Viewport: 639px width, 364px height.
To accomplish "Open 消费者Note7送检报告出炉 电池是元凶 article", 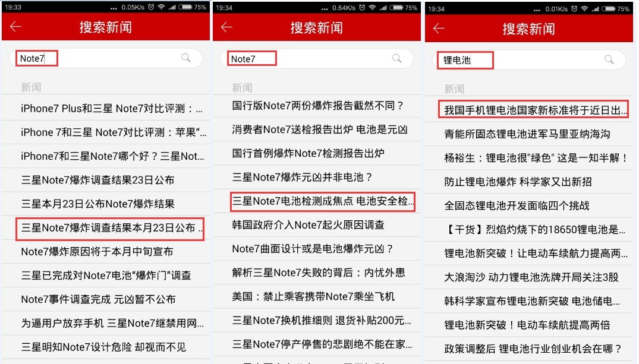I will click(x=317, y=129).
